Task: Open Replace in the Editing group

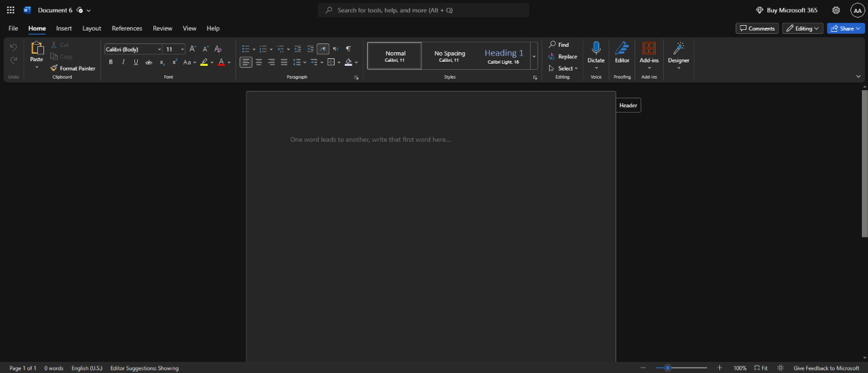Action: 563,57
